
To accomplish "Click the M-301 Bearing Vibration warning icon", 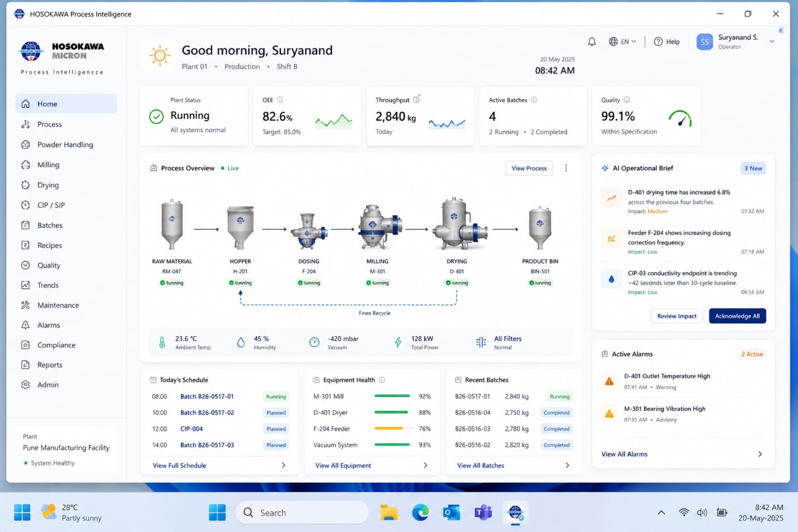I will (609, 414).
